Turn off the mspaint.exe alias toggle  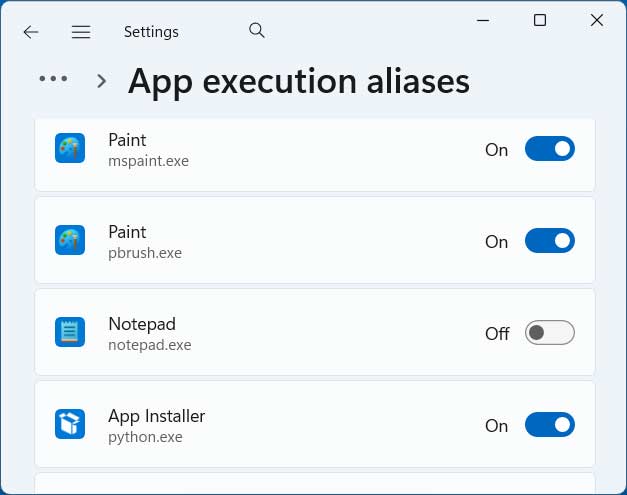coord(549,149)
